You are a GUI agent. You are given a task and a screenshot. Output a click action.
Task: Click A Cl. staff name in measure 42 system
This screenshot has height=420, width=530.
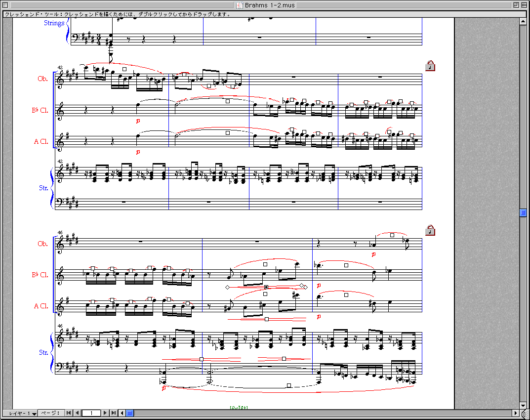(x=41, y=141)
